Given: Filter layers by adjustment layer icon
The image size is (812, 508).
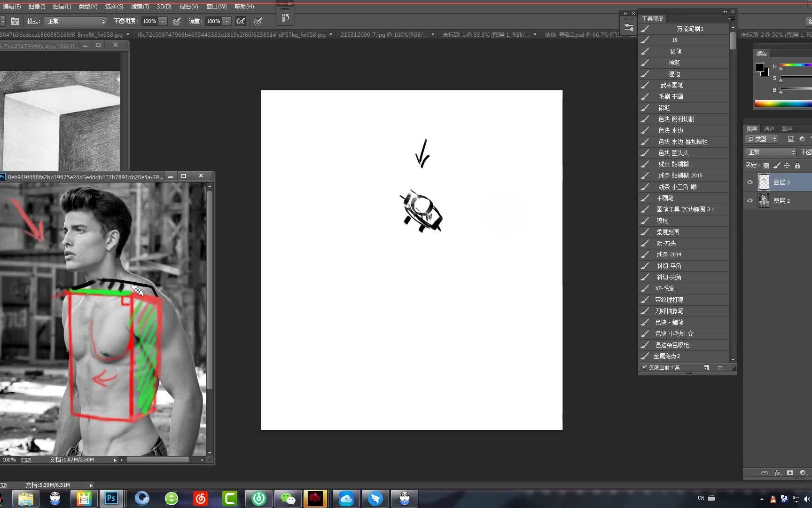Looking at the screenshot, I should [x=802, y=139].
